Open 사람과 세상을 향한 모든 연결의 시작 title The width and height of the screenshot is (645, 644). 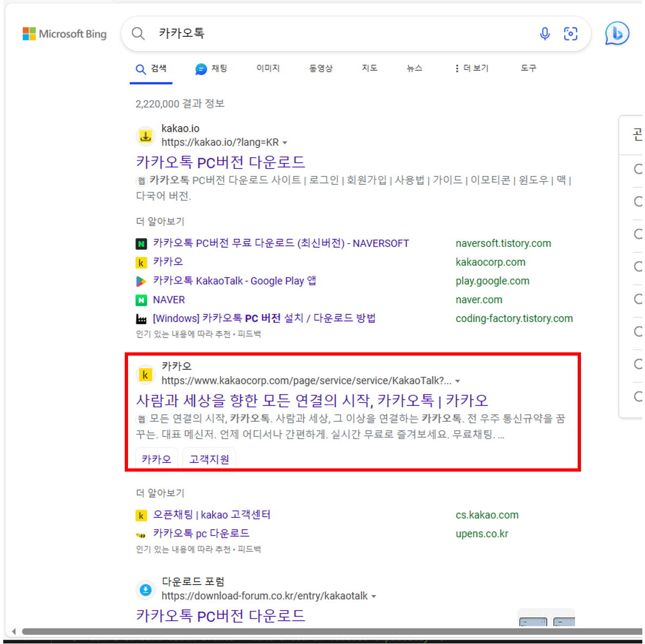(x=312, y=400)
